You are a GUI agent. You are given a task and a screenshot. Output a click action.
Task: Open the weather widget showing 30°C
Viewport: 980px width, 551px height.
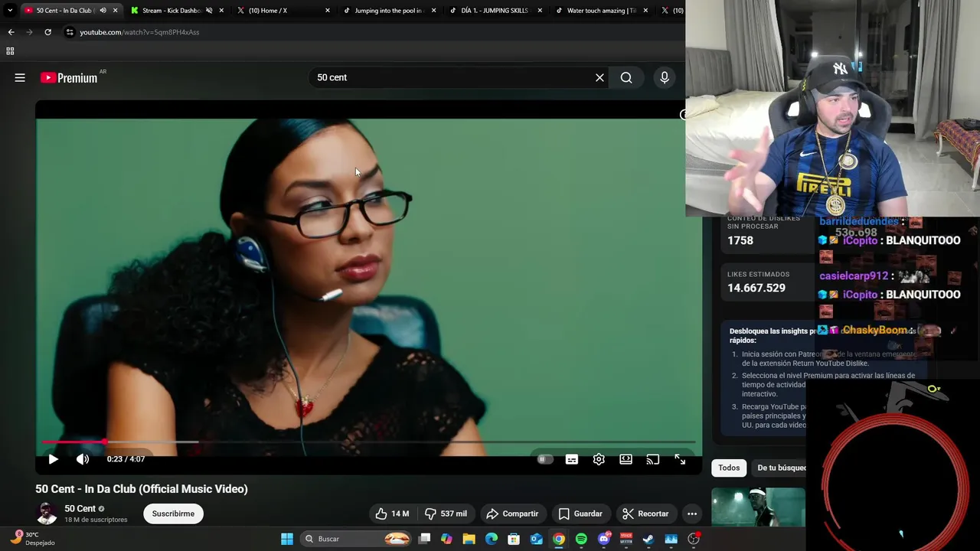pos(34,539)
